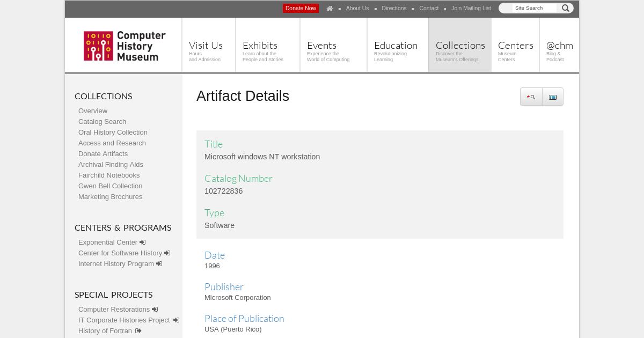Open the Directions link
This screenshot has height=338, width=644.
click(394, 8)
